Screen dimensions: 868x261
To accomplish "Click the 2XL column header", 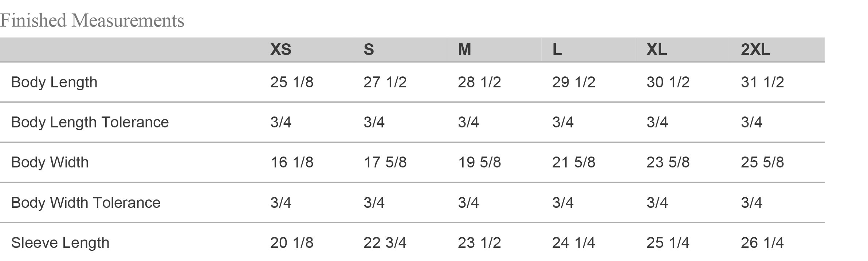I will click(x=755, y=50).
